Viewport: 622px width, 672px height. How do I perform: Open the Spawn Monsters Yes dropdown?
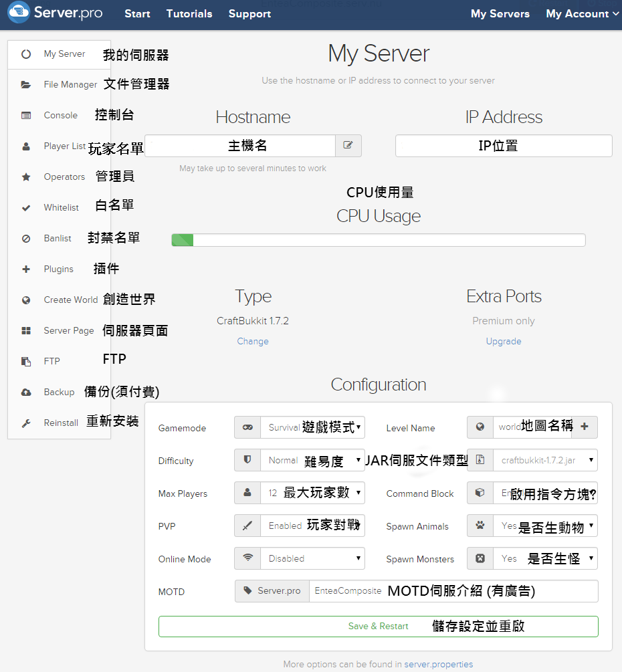click(545, 558)
